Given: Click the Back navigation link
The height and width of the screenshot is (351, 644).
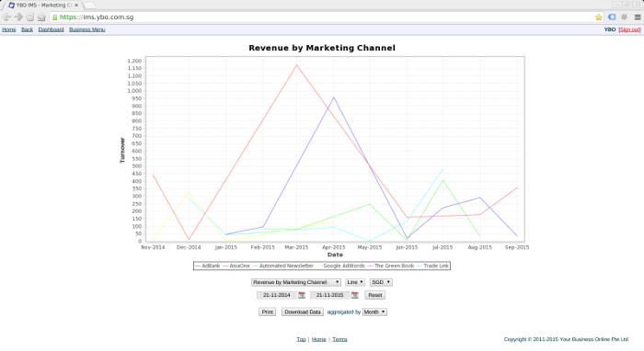Looking at the screenshot, I should (x=27, y=29).
